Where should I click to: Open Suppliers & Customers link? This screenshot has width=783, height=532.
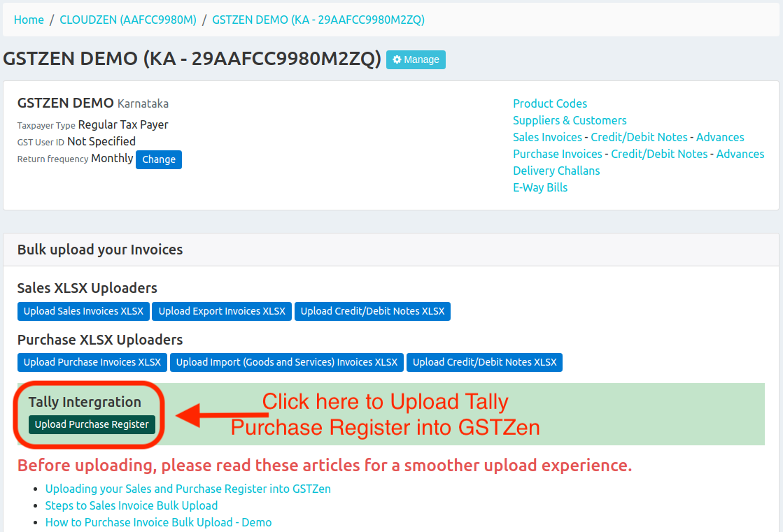click(x=570, y=120)
